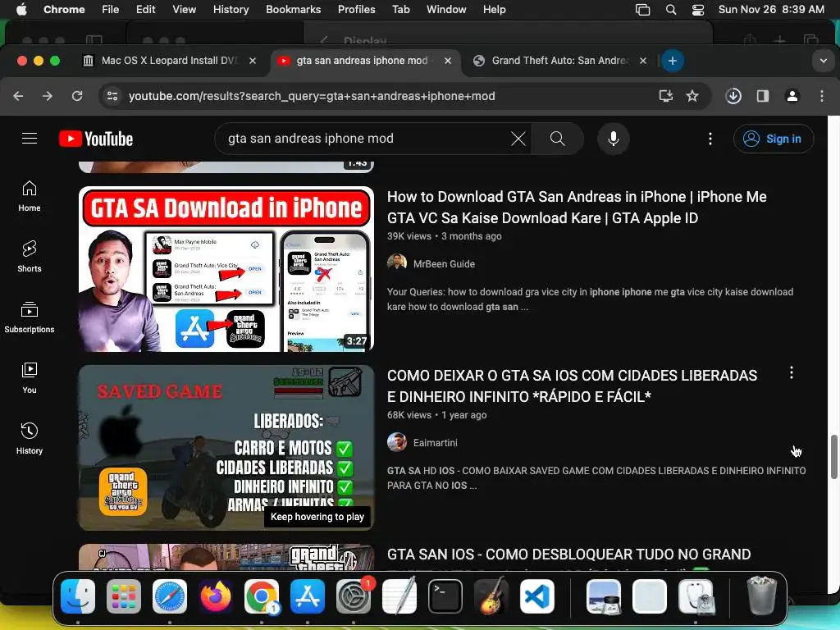Select the URL in Chrome address bar
Screen dimensions: 840x630
[x=312, y=96]
